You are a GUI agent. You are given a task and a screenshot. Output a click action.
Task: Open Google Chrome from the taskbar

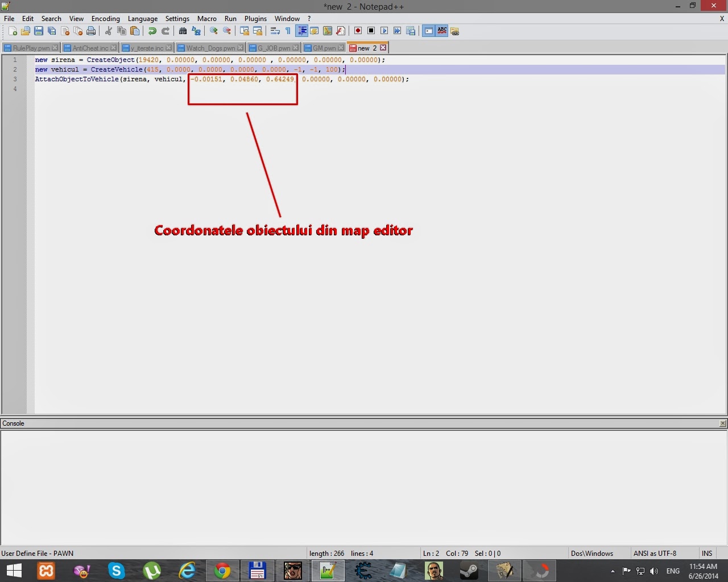pos(222,571)
